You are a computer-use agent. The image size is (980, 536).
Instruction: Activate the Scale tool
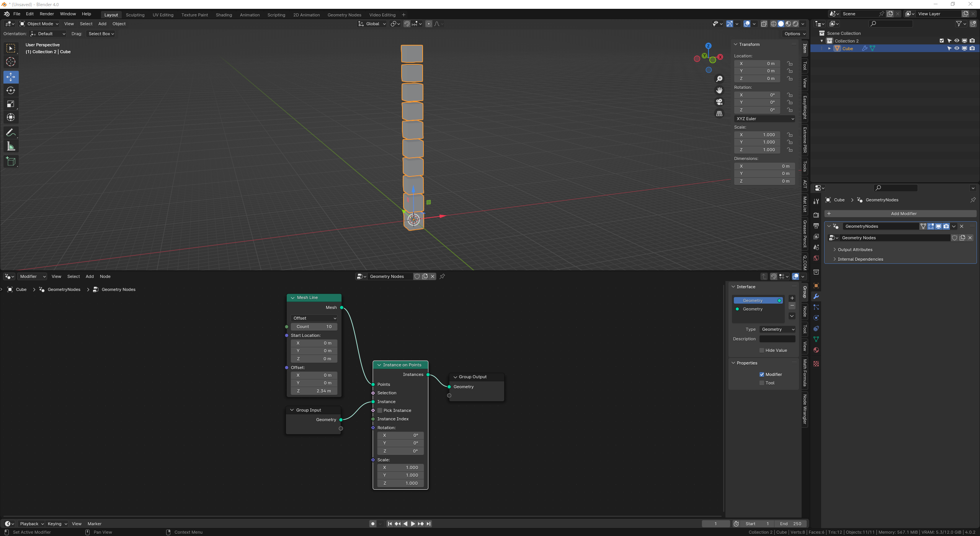point(11,104)
